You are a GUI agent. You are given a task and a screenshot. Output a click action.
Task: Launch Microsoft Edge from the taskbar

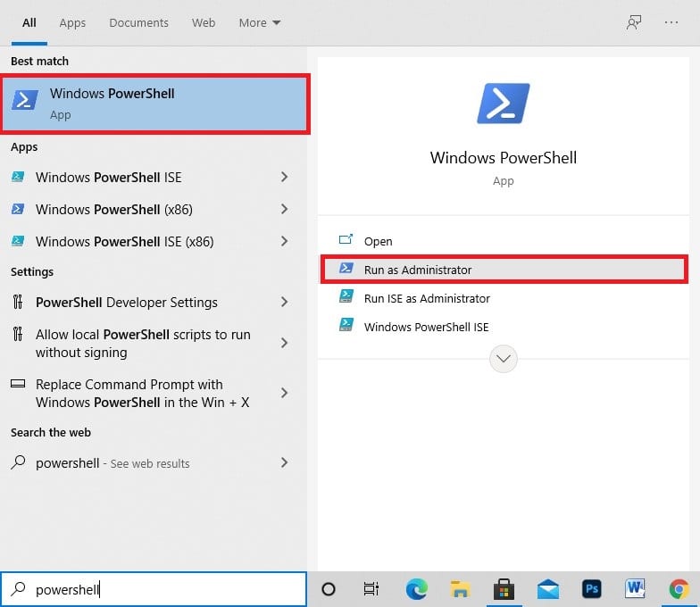416,589
